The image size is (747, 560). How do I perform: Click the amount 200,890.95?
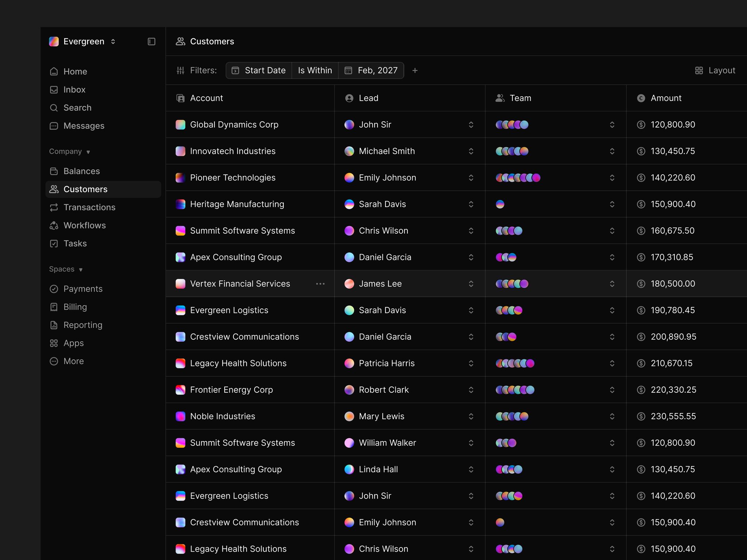[673, 337]
